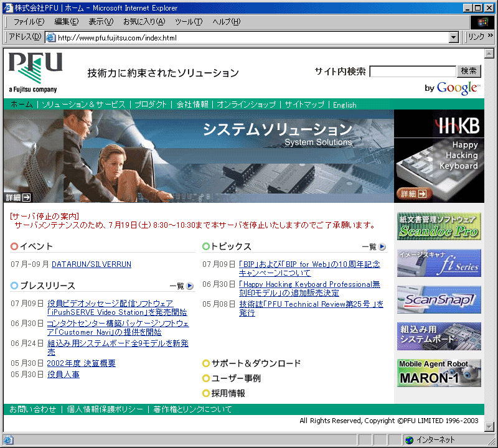The width and height of the screenshot is (498, 448).
Task: Switch to the English site
Action: point(345,105)
